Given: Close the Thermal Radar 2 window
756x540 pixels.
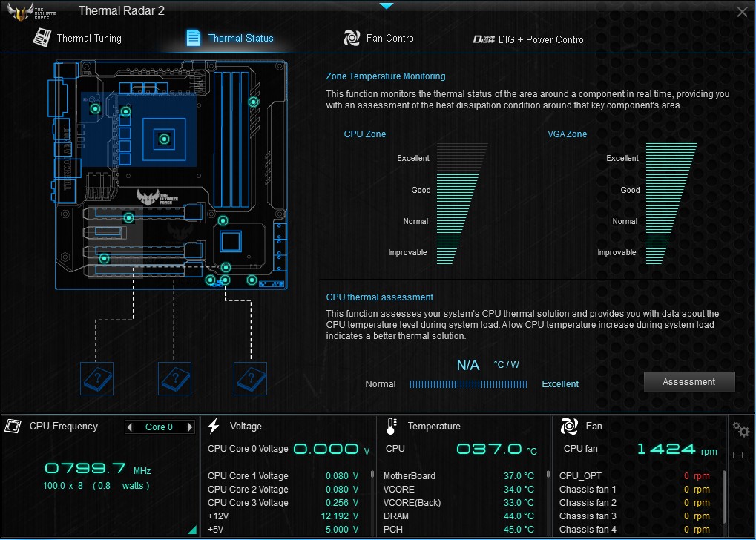Looking at the screenshot, I should coord(743,12).
